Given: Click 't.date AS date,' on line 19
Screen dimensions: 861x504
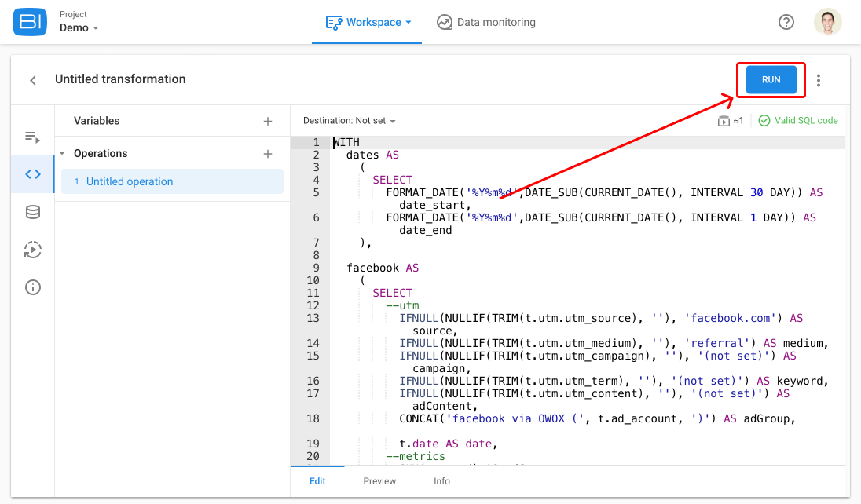Looking at the screenshot, I should pos(448,444).
